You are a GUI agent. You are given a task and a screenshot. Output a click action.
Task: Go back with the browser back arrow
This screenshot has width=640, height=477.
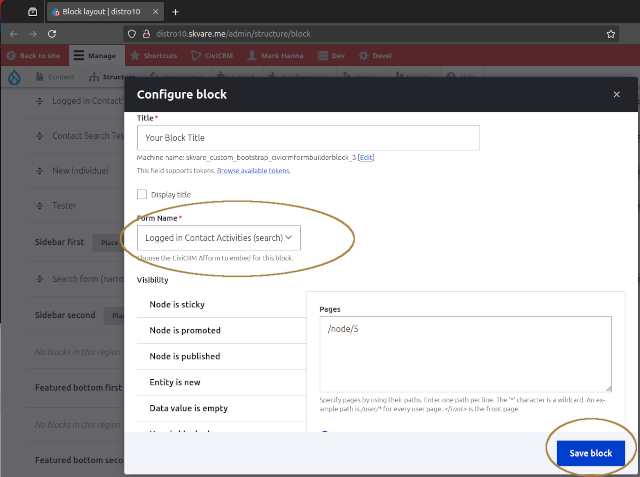click(13, 34)
